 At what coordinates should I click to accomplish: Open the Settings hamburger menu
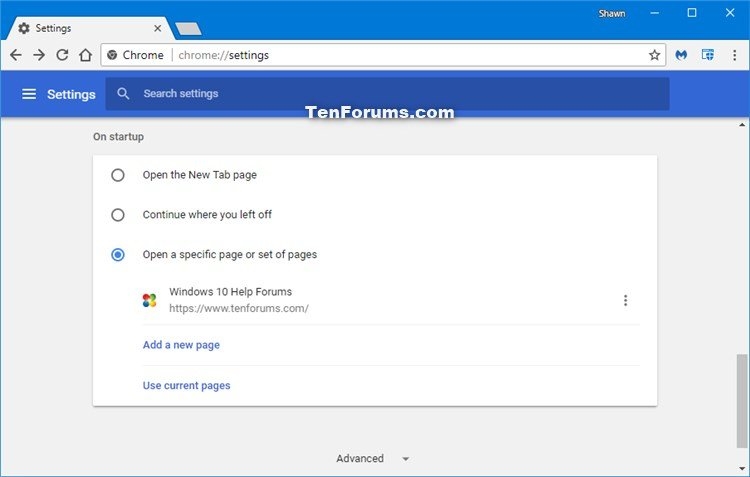[29, 94]
